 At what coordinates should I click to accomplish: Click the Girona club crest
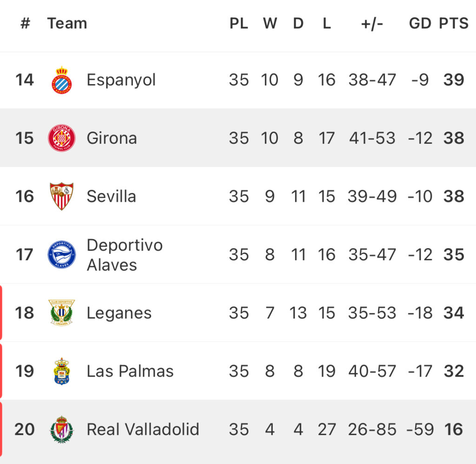click(62, 138)
